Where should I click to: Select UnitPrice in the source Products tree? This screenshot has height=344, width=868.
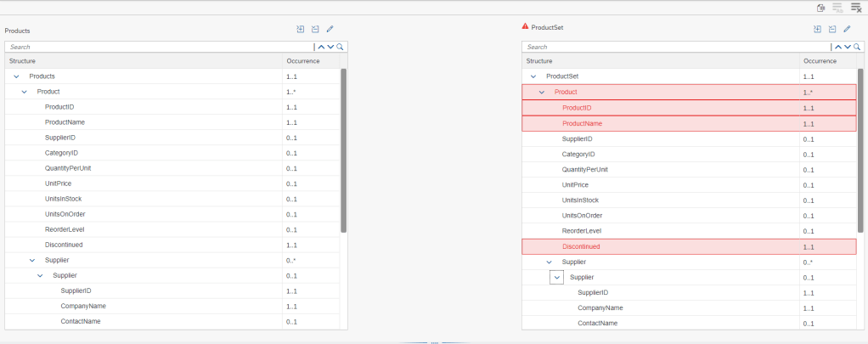pos(60,183)
